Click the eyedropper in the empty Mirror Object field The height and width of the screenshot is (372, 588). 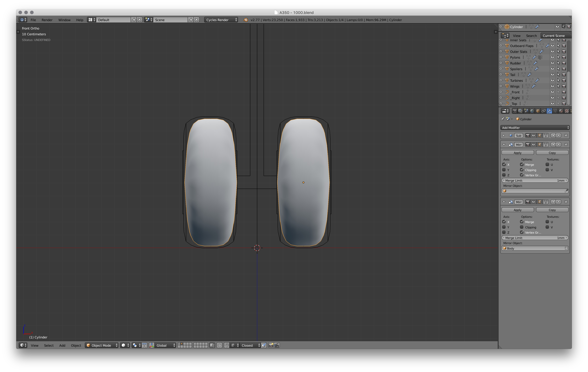coord(566,191)
